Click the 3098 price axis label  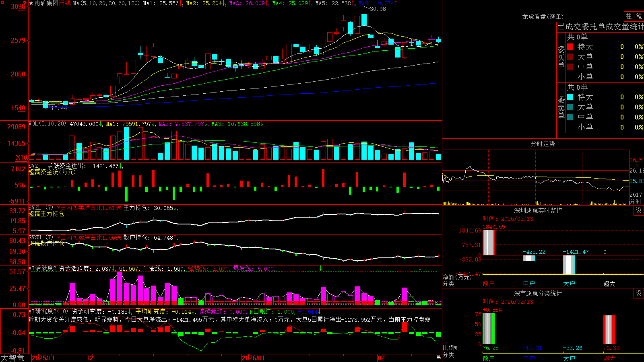pyautogui.click(x=18, y=6)
